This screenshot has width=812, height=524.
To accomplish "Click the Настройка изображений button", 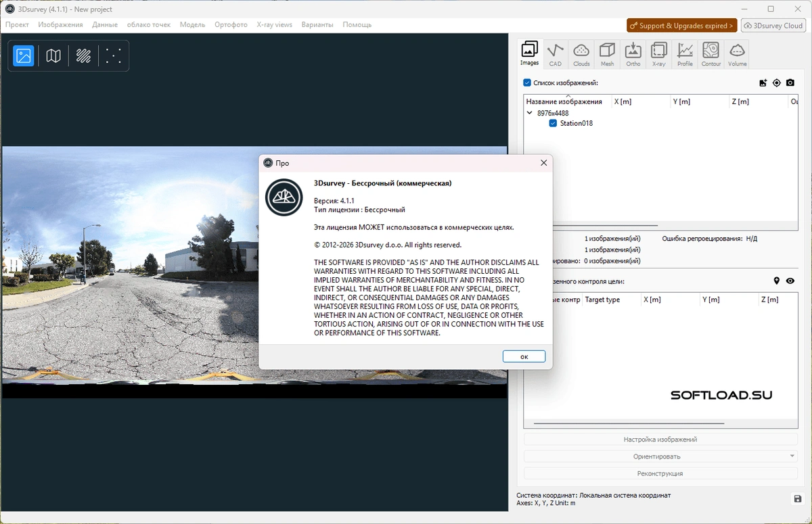I will click(660, 439).
